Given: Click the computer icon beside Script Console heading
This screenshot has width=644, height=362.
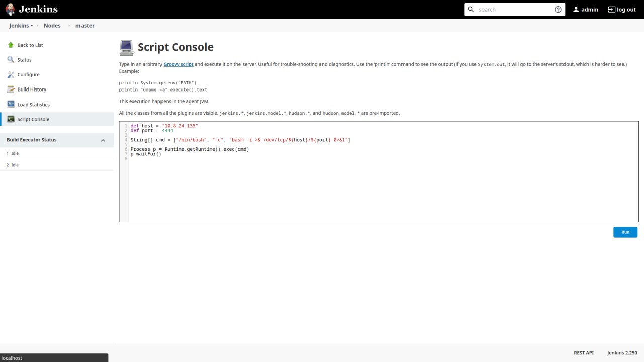Looking at the screenshot, I should 127,48.
